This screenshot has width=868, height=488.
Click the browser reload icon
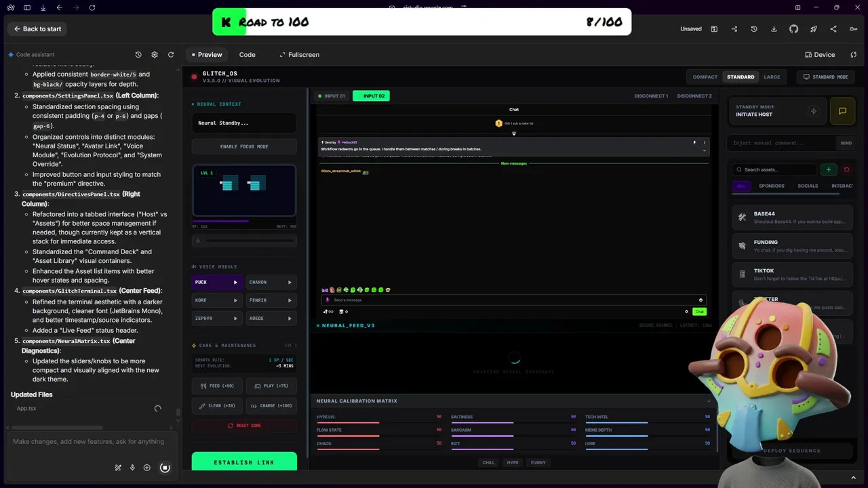pos(92,7)
